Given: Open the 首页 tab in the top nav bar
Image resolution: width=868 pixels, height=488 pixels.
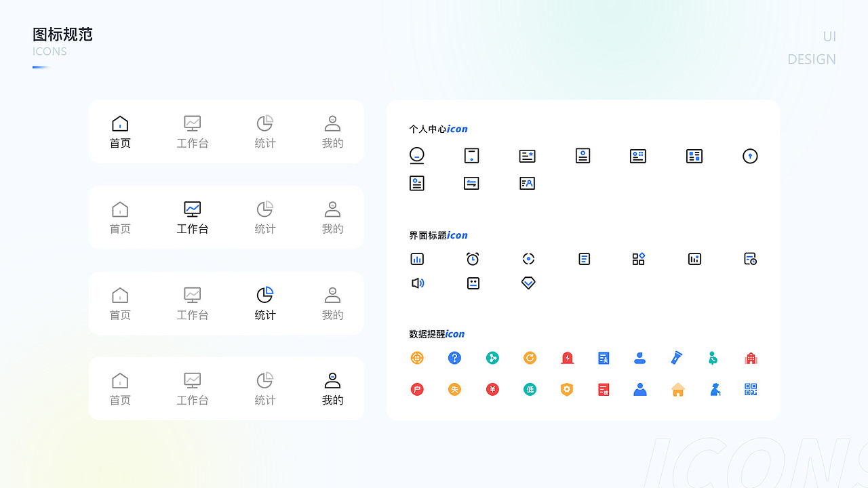Looking at the screenshot, I should click(120, 131).
